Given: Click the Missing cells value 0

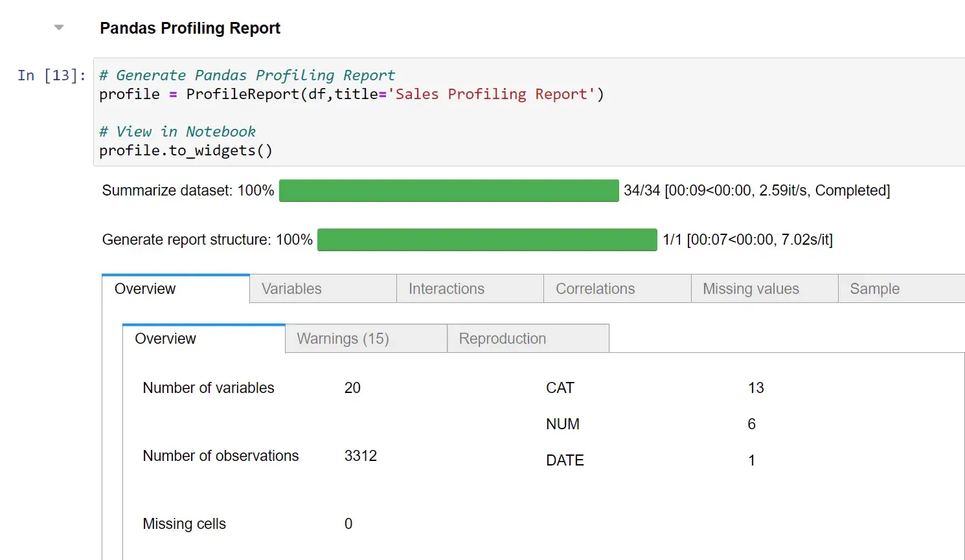Looking at the screenshot, I should point(348,523).
